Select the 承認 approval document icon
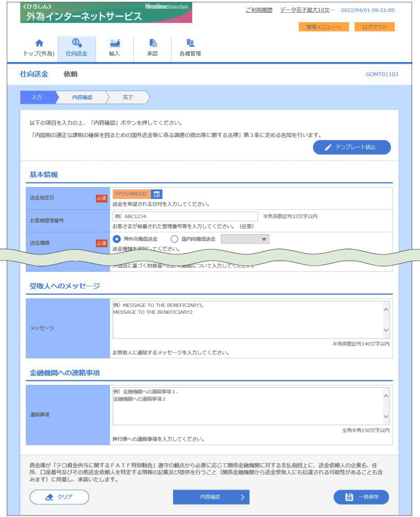This screenshot has height=517, width=420. click(152, 44)
